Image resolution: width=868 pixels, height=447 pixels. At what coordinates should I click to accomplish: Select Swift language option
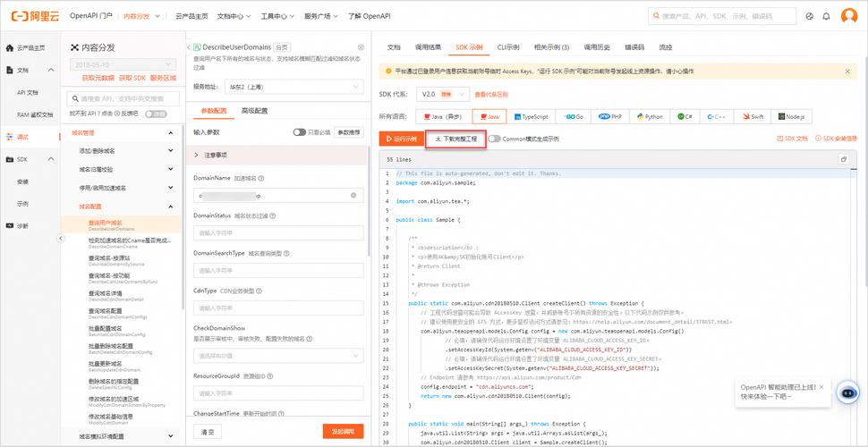pos(754,117)
